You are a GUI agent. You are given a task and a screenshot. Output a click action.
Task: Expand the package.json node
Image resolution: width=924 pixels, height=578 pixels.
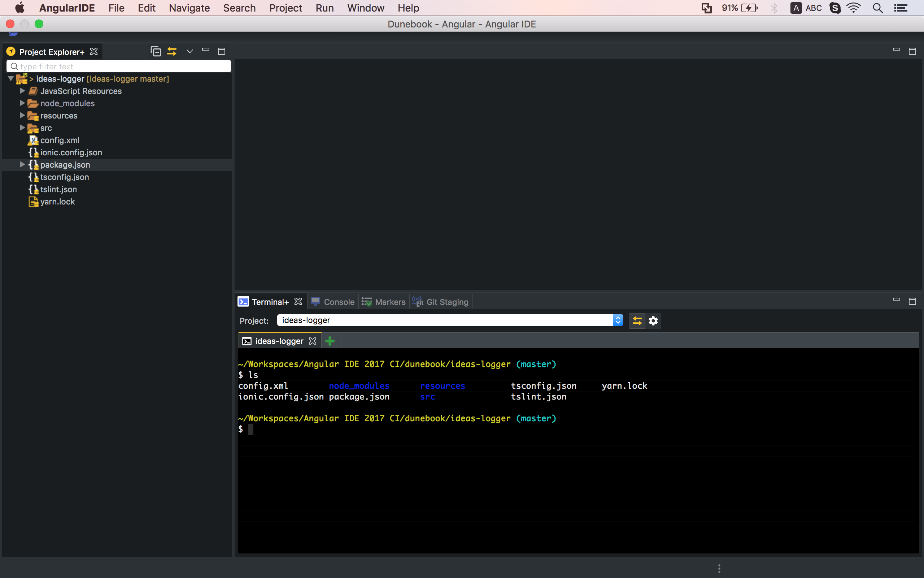tap(22, 165)
